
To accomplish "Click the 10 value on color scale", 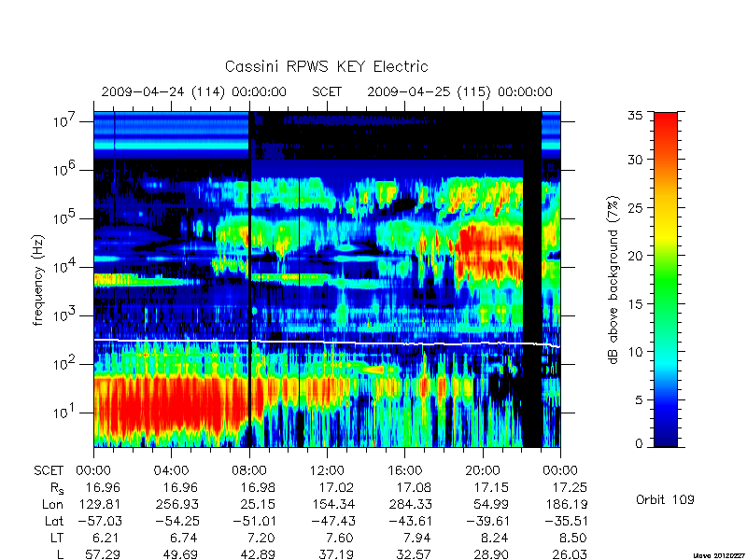I will [x=635, y=352].
